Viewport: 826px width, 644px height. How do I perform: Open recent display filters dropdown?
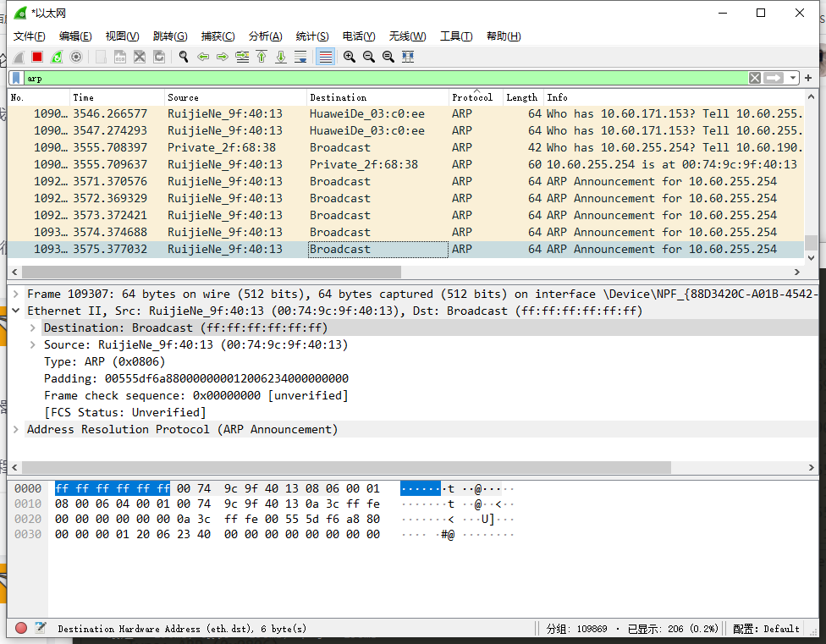pos(793,78)
